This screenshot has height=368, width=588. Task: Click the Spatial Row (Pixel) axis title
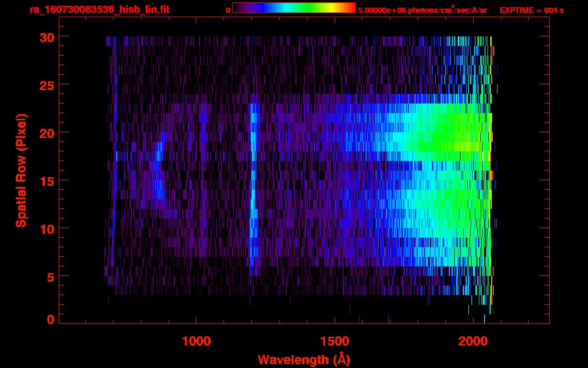(21, 171)
